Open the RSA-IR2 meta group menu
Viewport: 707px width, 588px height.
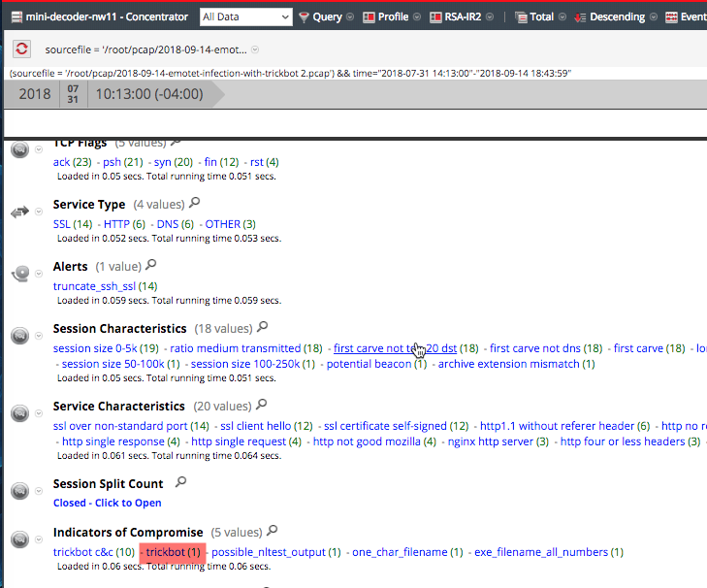468,16
